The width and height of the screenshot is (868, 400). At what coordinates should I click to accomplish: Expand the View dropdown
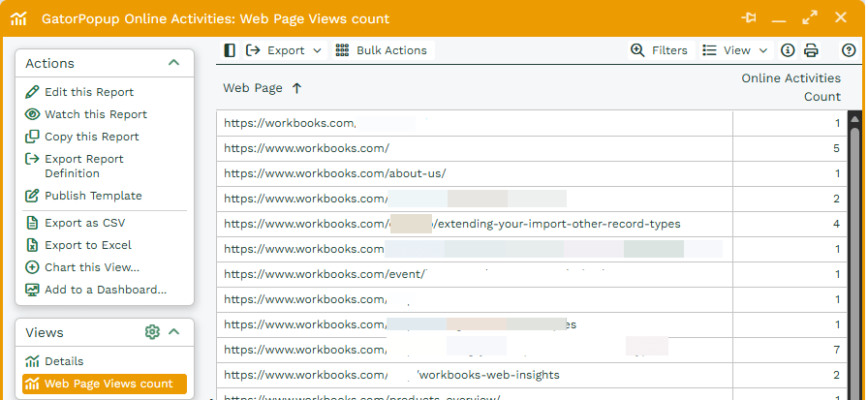point(735,50)
